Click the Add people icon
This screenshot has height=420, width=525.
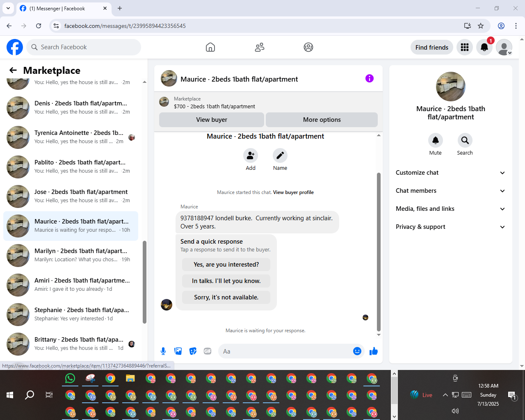251,155
